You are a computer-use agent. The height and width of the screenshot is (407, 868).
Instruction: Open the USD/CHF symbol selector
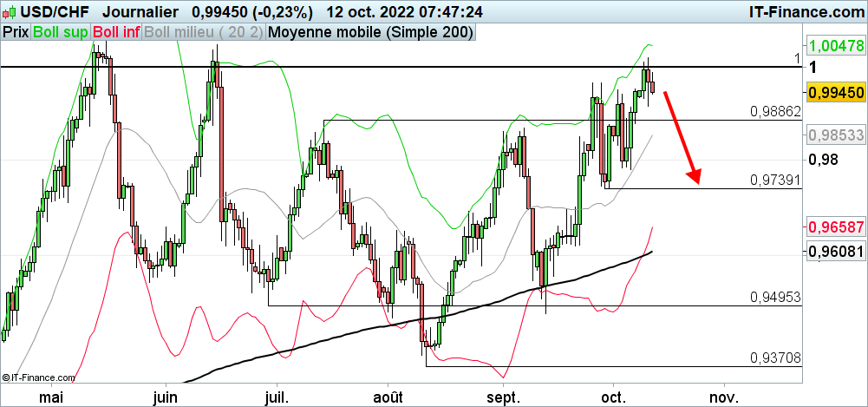pyautogui.click(x=45, y=12)
